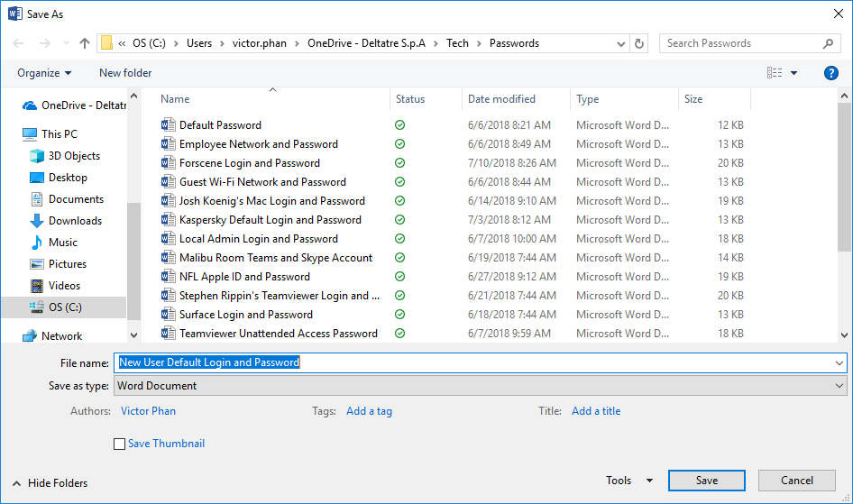
Task: Click the Forward navigation arrow
Action: [x=44, y=43]
